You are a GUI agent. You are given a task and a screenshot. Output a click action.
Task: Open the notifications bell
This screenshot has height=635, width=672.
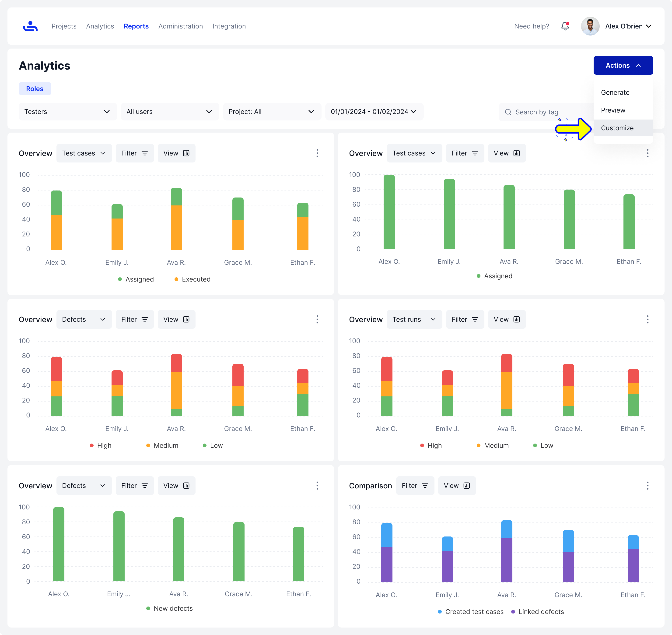coord(565,26)
